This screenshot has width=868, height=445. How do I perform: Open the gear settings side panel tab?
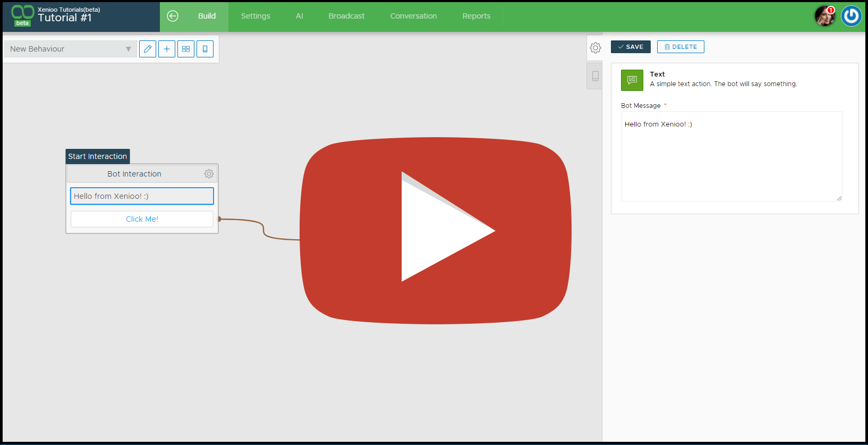point(595,48)
